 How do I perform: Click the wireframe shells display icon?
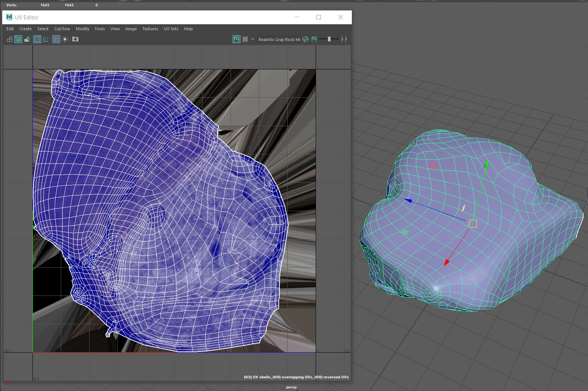10,39
